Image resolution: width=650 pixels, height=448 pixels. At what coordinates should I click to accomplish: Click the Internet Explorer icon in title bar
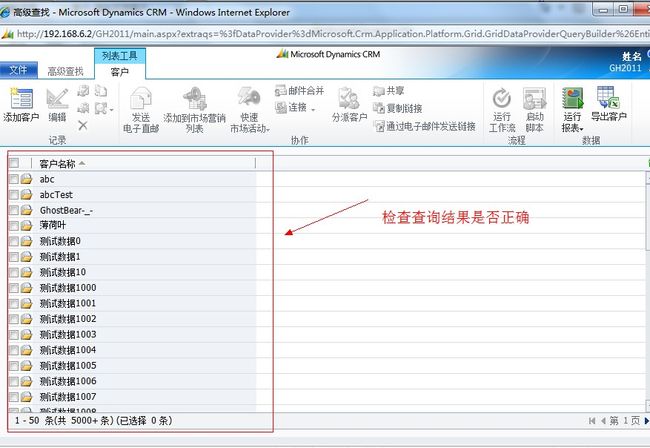click(x=5, y=12)
